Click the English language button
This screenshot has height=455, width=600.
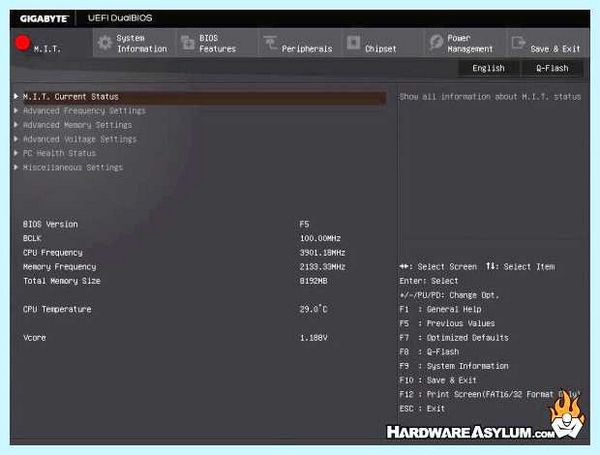pyautogui.click(x=488, y=68)
